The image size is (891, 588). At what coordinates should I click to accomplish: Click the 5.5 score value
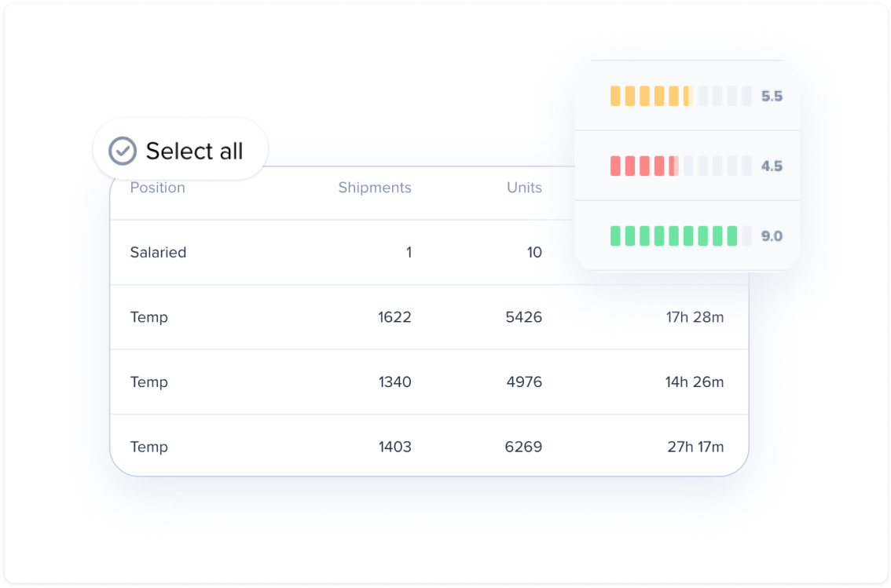pos(772,97)
